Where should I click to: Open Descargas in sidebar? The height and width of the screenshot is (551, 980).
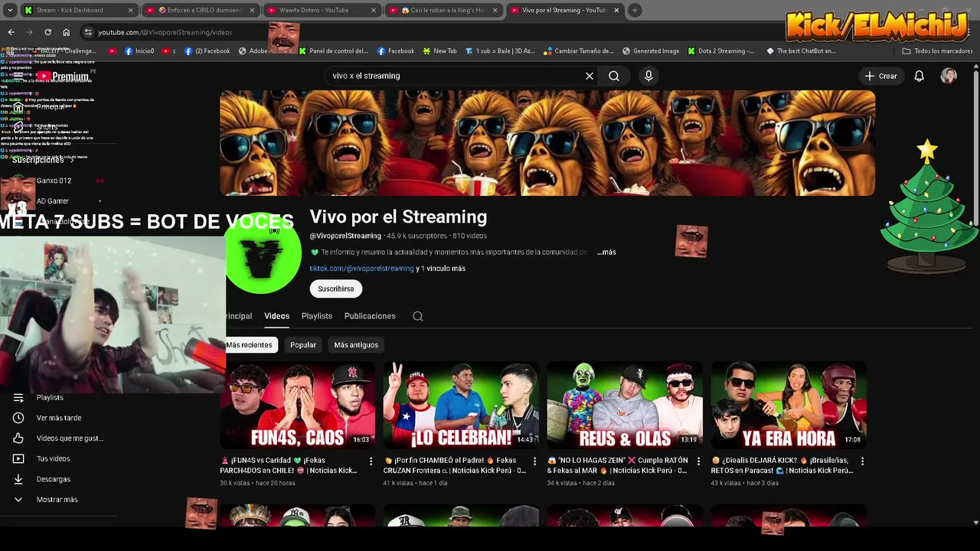click(54, 479)
